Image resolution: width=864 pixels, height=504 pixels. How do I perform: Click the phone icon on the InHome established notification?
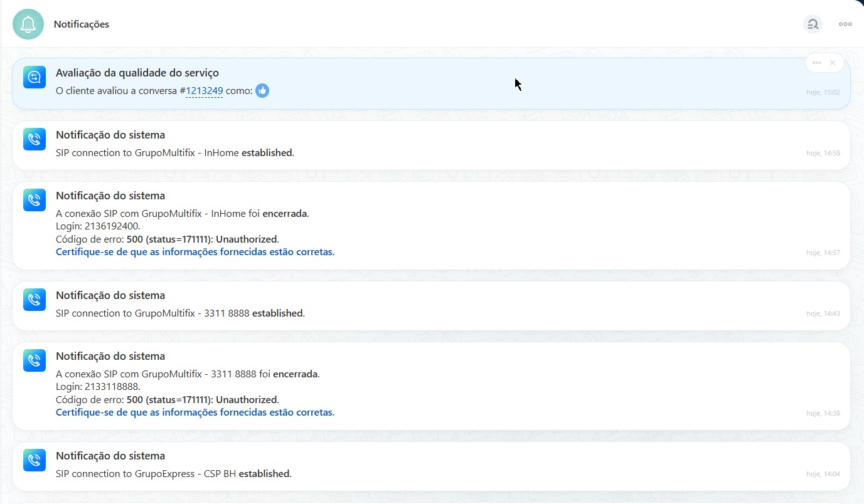click(35, 139)
